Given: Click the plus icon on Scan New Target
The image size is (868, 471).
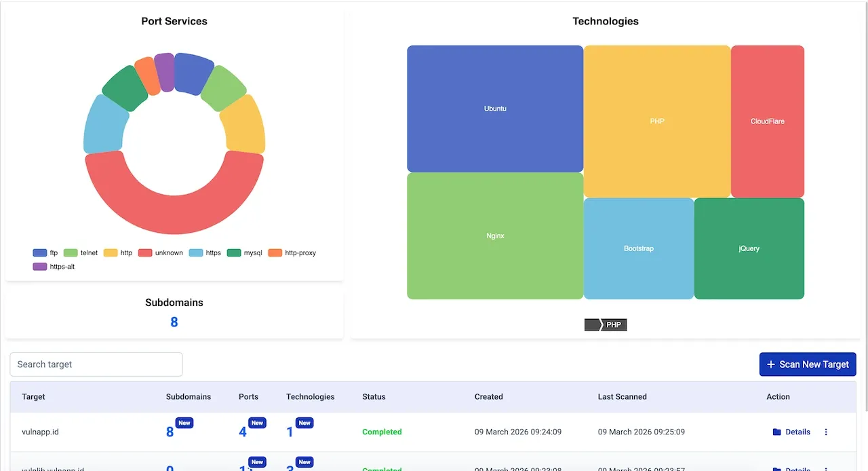Looking at the screenshot, I should coord(770,364).
